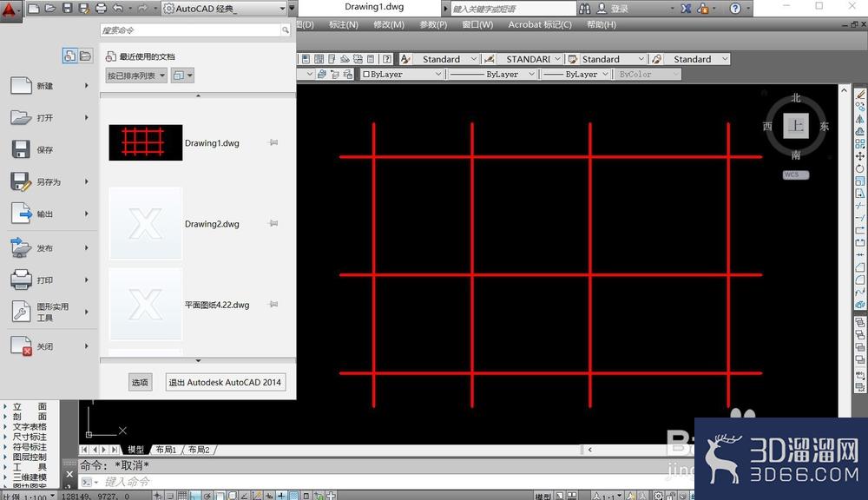868x500 pixels.
Task: Click the Print icon in quick access toolbar
Action: 101,9
